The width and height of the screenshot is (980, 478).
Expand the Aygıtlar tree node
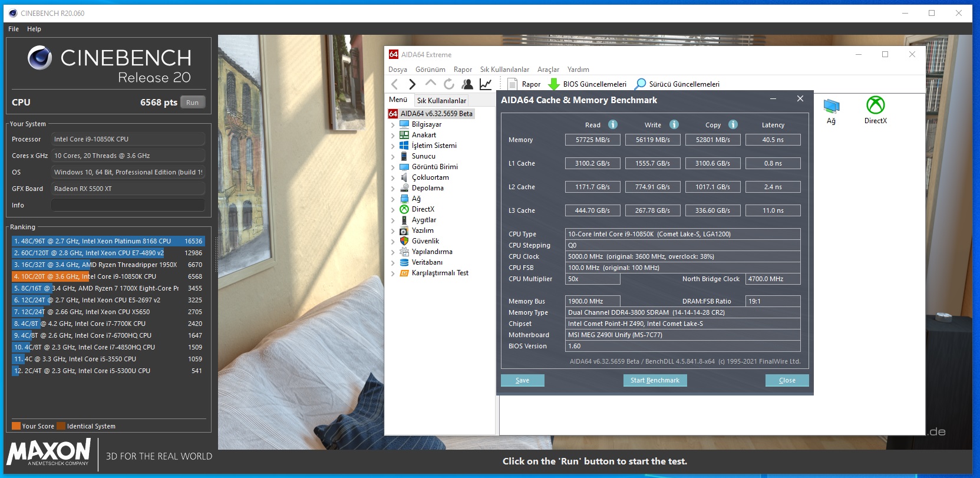(393, 220)
